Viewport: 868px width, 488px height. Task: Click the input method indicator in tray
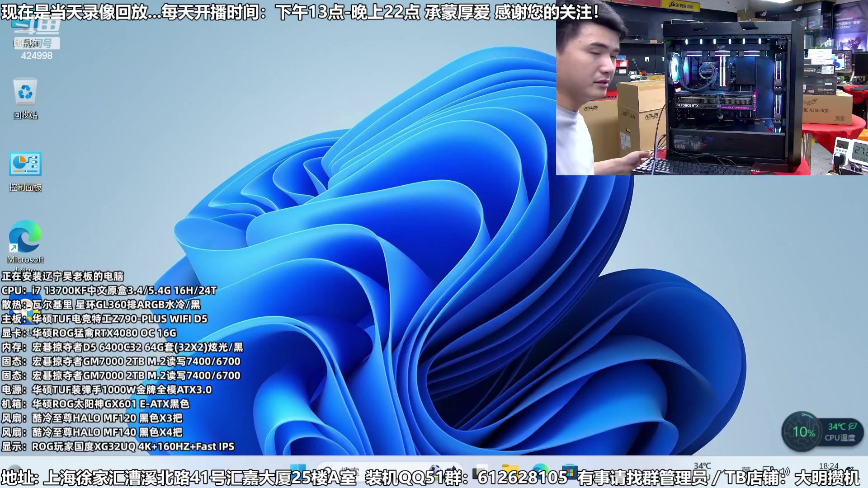click(x=746, y=471)
